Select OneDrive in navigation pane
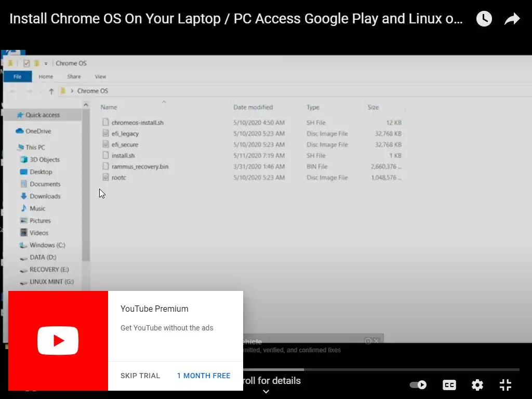The height and width of the screenshot is (399, 532). click(x=38, y=131)
